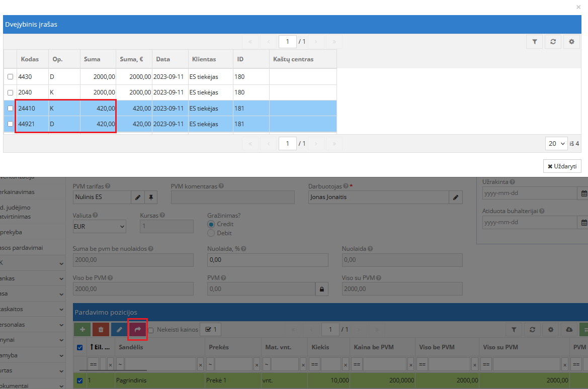Open the Valiuta EUR dropdown
The image size is (588, 389).
tap(99, 227)
